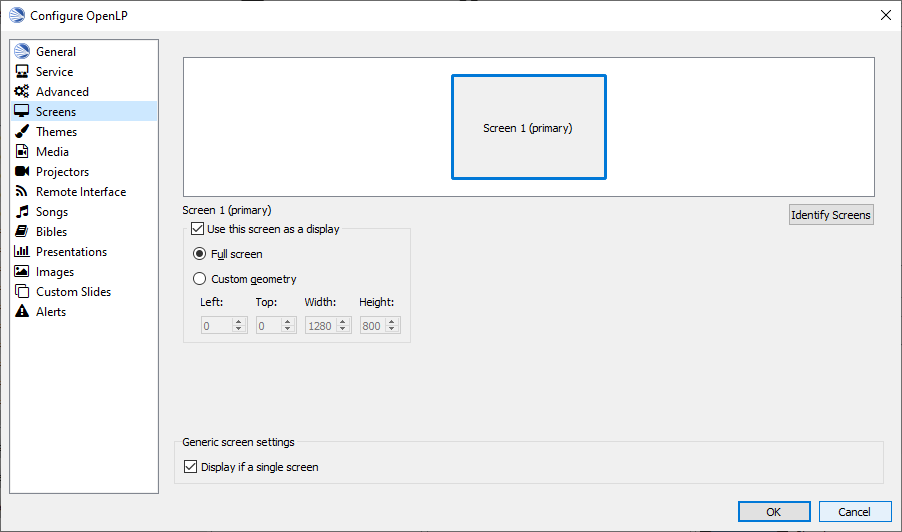902x532 pixels.
Task: Close the Configure OpenLP dialog
Action: pos(885,15)
